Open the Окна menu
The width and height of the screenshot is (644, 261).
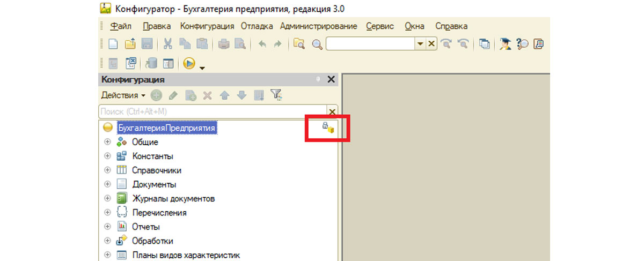[x=415, y=26]
